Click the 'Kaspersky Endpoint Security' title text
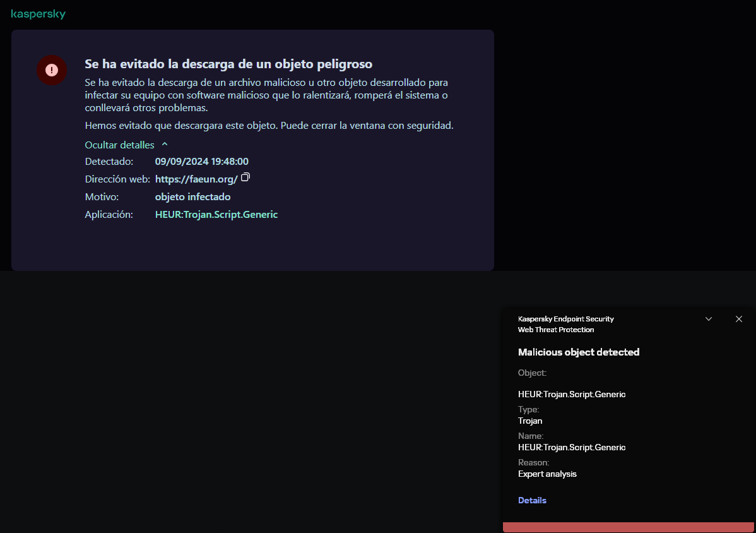 point(566,319)
